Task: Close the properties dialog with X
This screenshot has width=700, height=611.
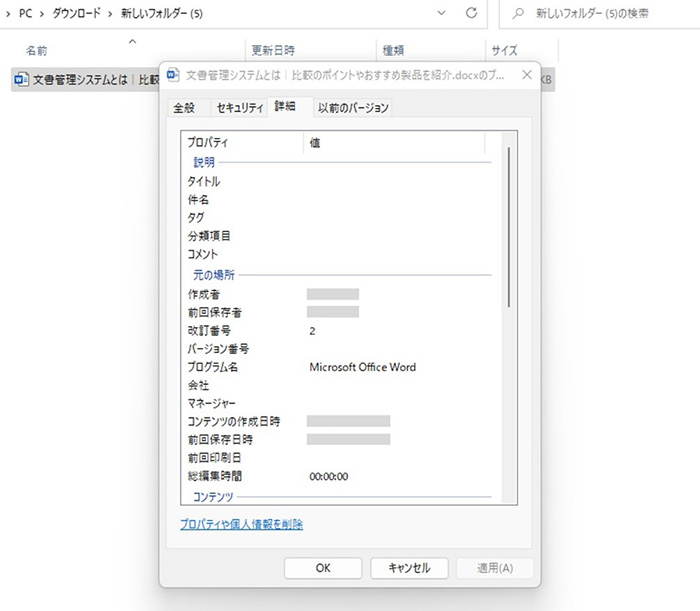Action: pyautogui.click(x=527, y=75)
